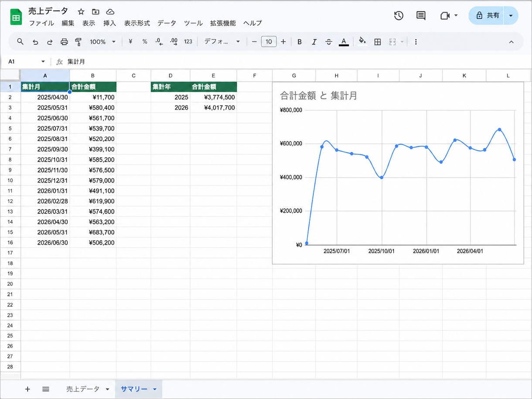Open the サマリー tab dropdown arrow

155,389
